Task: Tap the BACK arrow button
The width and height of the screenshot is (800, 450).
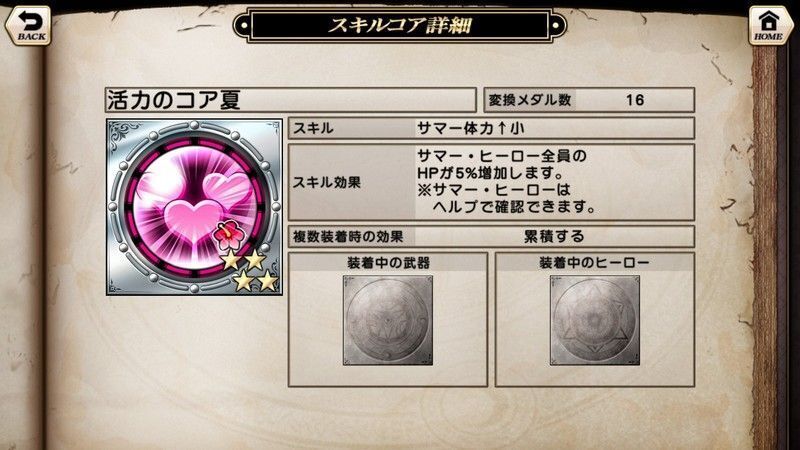Action: (29, 26)
